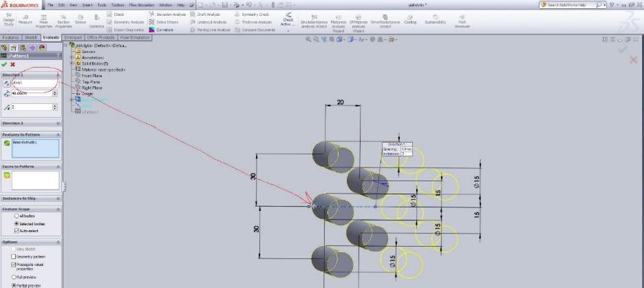Select Full preview radio button
644x288 pixels.
[x=13, y=277]
